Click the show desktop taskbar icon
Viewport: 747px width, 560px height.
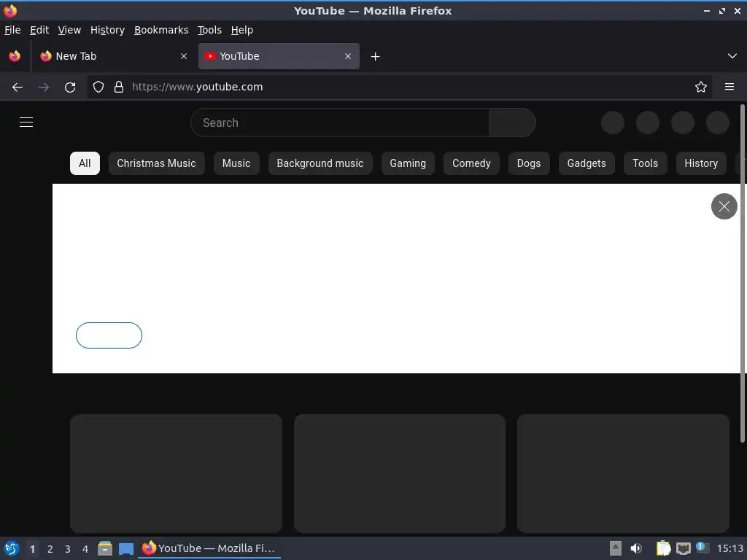(126, 549)
